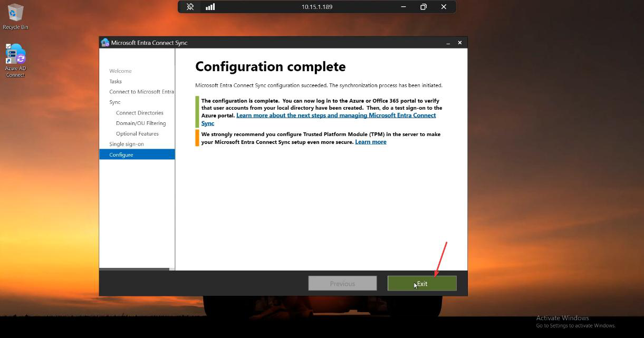
Task: Select Domain/OU Filtering sub-step
Action: 141,123
